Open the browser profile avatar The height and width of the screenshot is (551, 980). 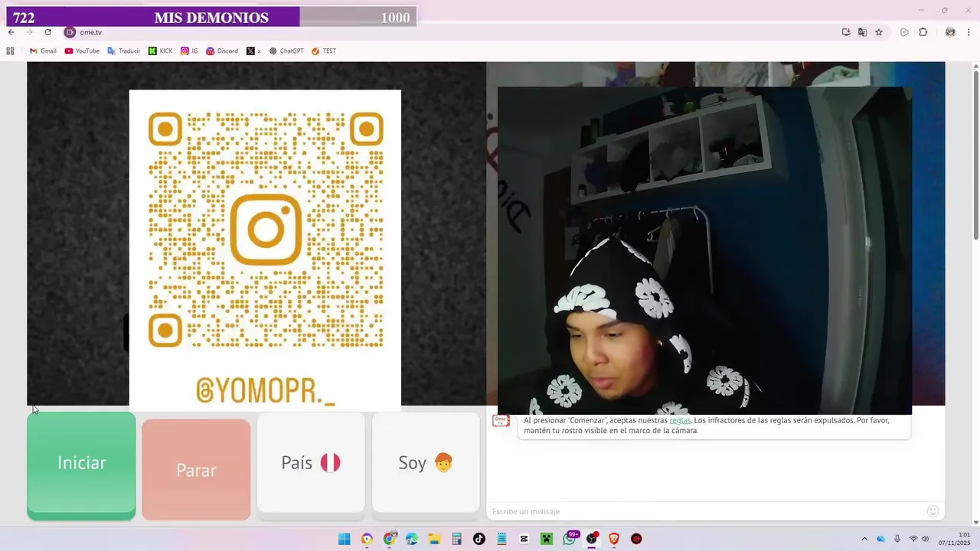(x=950, y=32)
